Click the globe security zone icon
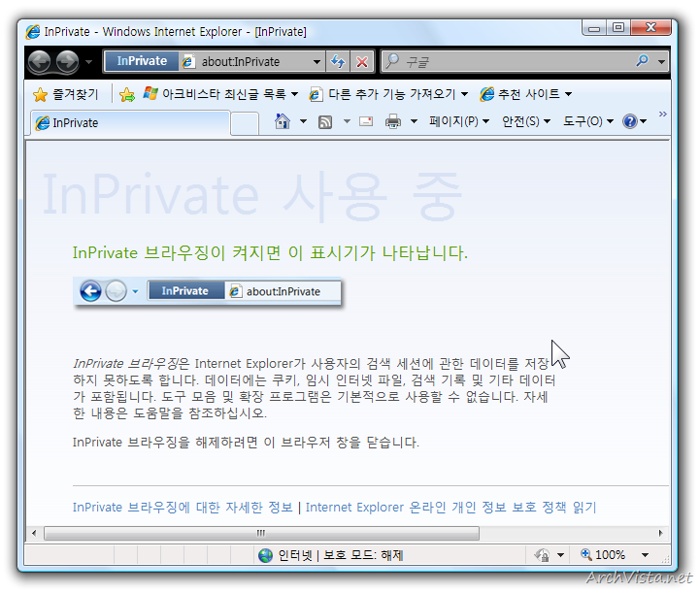The width and height of the screenshot is (700, 593). coord(266,555)
